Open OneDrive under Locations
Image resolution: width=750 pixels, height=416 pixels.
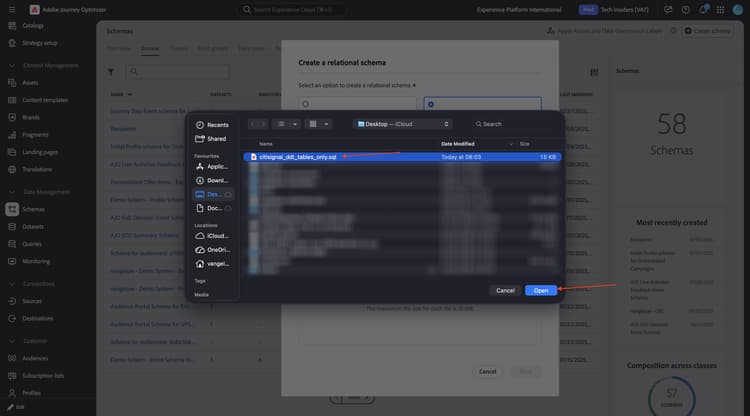pyautogui.click(x=212, y=250)
